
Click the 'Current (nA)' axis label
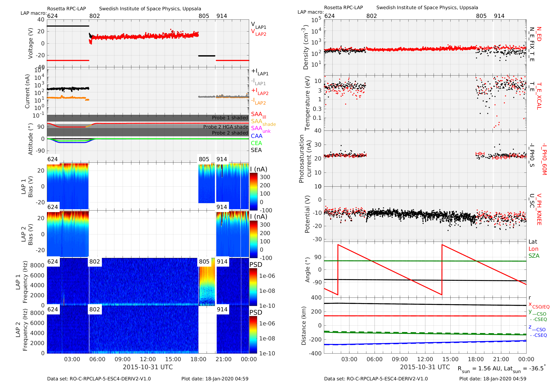[27, 91]
